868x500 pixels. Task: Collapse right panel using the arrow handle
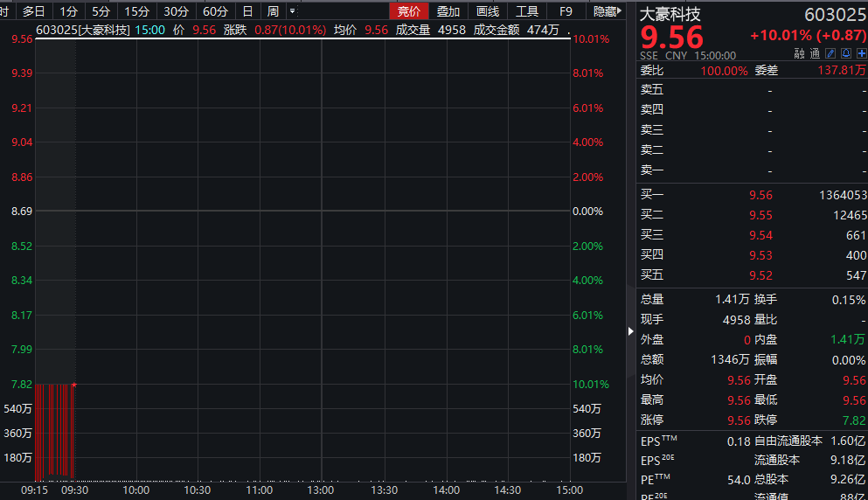[631, 331]
